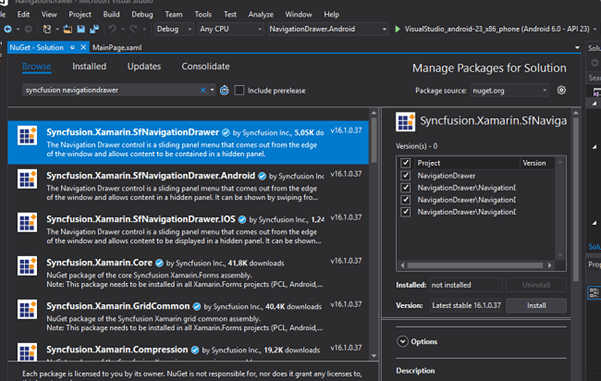Click the Uninstall button

(x=536, y=285)
